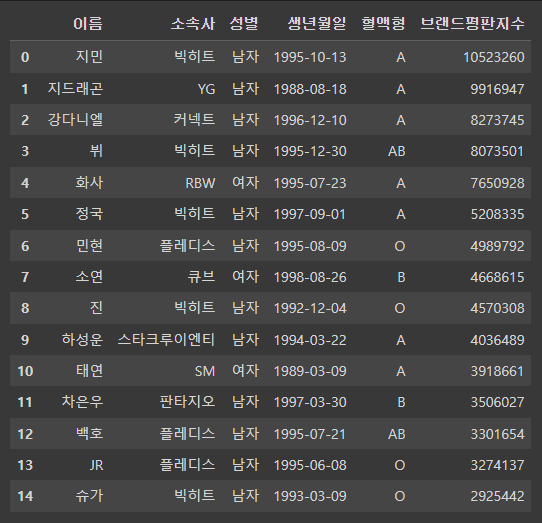Viewport: 542px width, 523px height.
Task: Click the birth date 1995-10-13
Action: [310, 57]
